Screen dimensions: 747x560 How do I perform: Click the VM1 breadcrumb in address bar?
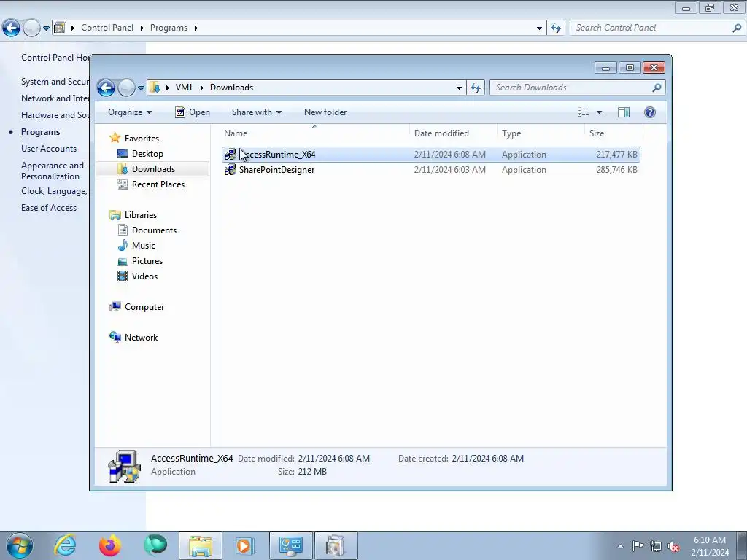coord(184,87)
